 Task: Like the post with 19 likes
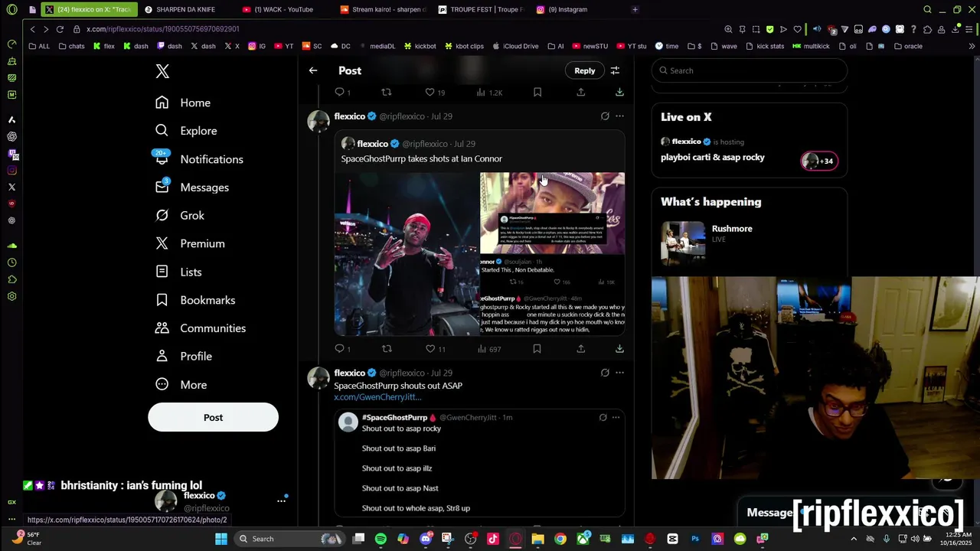coord(430,92)
